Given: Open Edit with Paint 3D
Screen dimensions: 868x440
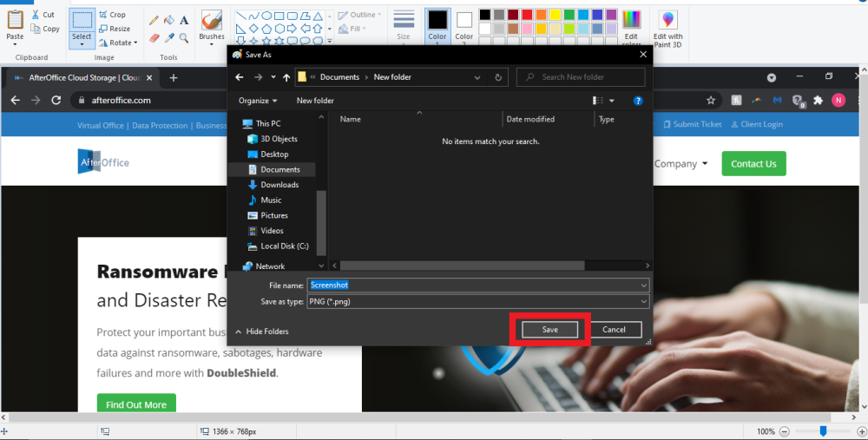Looking at the screenshot, I should (x=667, y=28).
